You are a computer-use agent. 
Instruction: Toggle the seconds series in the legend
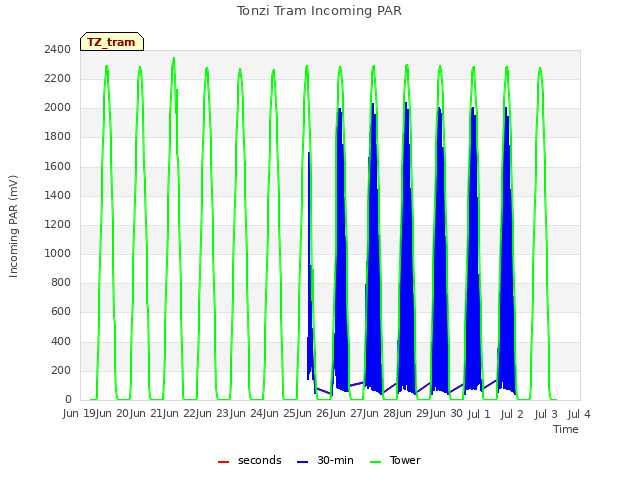click(x=249, y=460)
